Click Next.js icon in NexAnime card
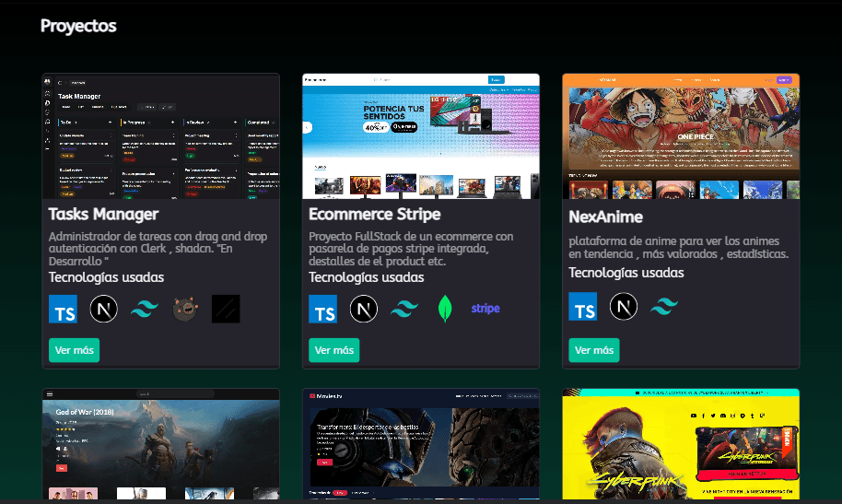Viewport: 842px width, 504px height. coord(624,306)
